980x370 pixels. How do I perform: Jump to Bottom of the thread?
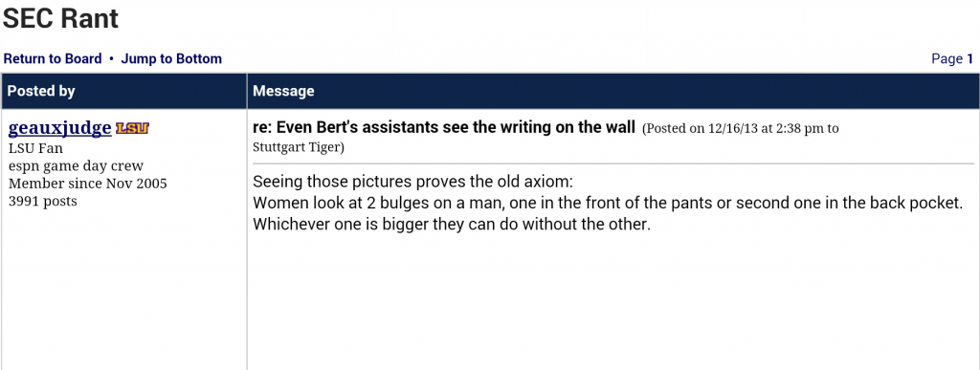point(171,58)
